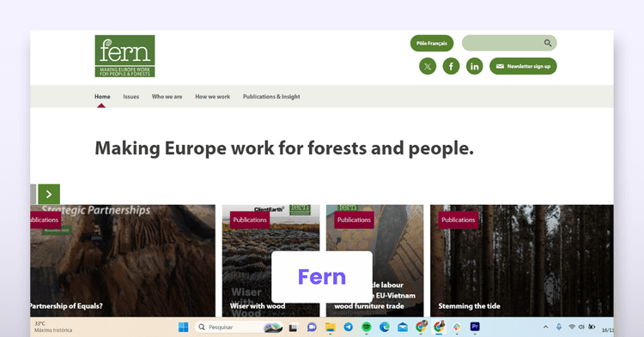Open Fern's Facebook page

[451, 66]
